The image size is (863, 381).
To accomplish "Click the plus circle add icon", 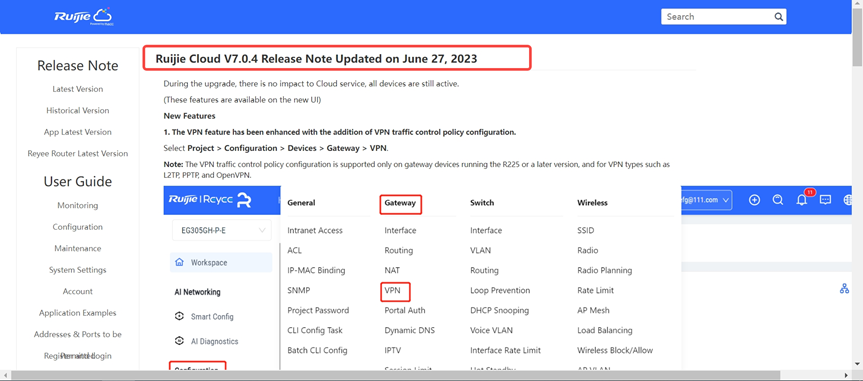I will coord(755,200).
